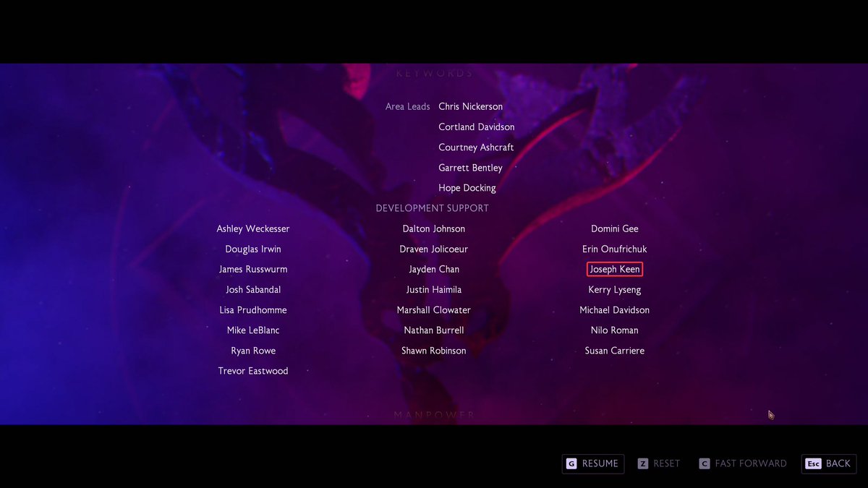Click the name Garrett Bentley
The image size is (868, 488).
470,167
